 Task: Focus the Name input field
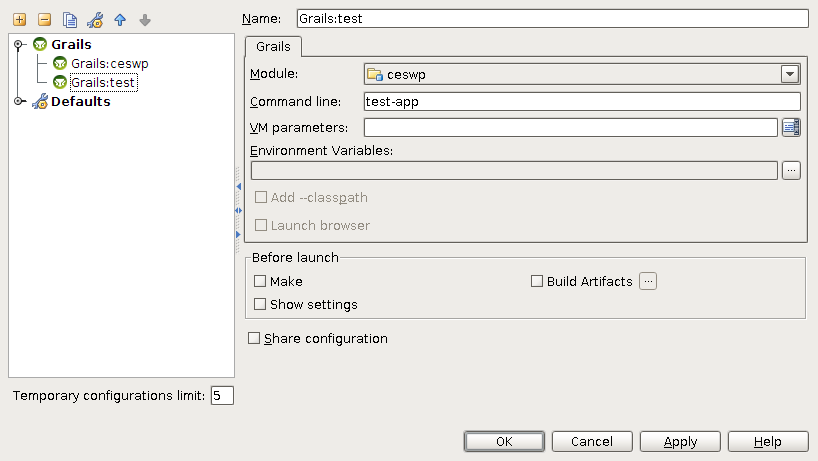click(x=552, y=19)
